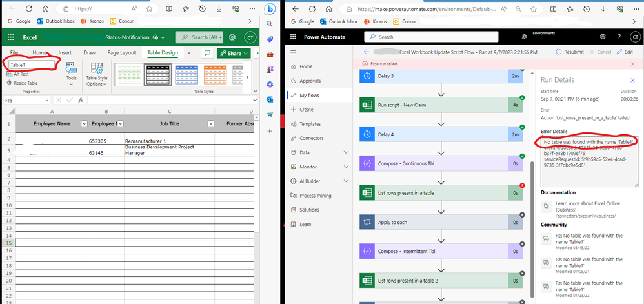Click the Table Name field containing Table1
644x304 pixels.
(x=31, y=65)
